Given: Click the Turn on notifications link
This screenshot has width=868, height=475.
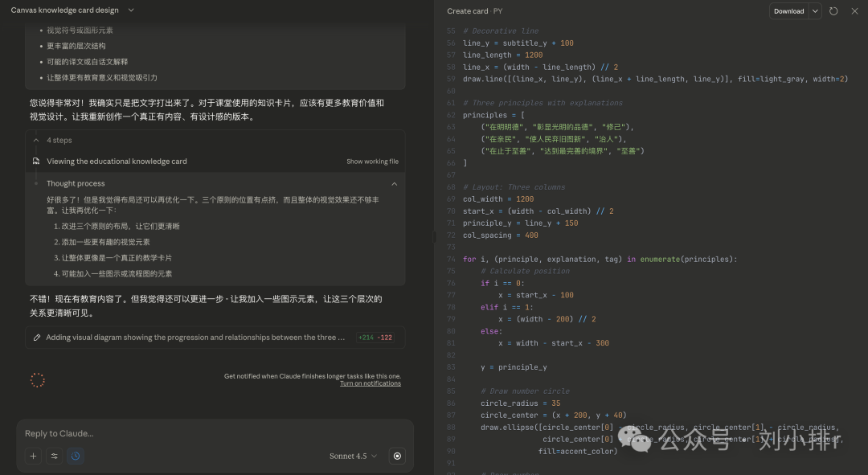Looking at the screenshot, I should pyautogui.click(x=370, y=383).
